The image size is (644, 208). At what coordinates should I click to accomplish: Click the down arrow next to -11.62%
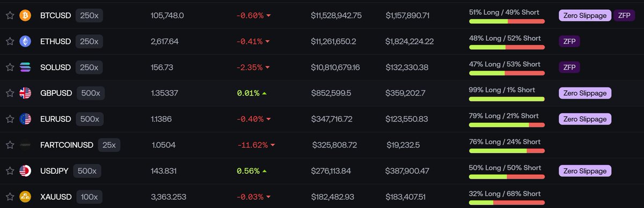point(273,145)
